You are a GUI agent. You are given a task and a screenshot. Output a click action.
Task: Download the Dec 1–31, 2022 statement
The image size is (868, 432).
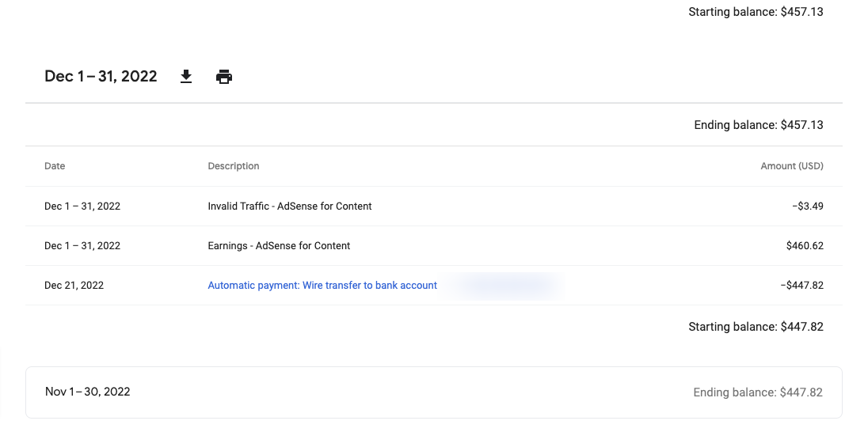pos(186,77)
